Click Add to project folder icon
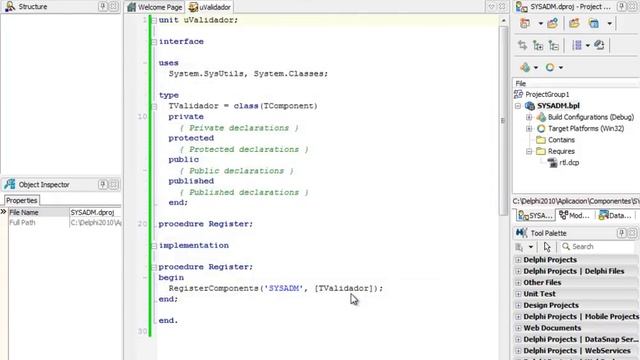 click(x=553, y=23)
